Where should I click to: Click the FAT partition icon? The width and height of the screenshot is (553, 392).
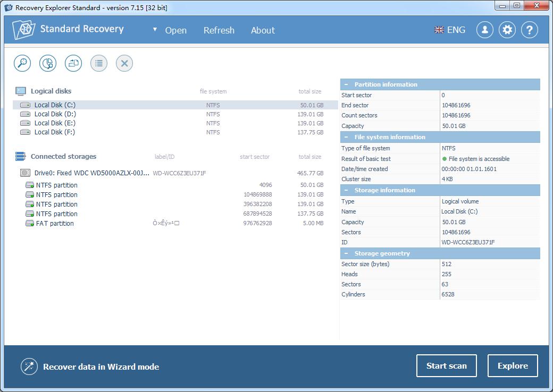[30, 223]
